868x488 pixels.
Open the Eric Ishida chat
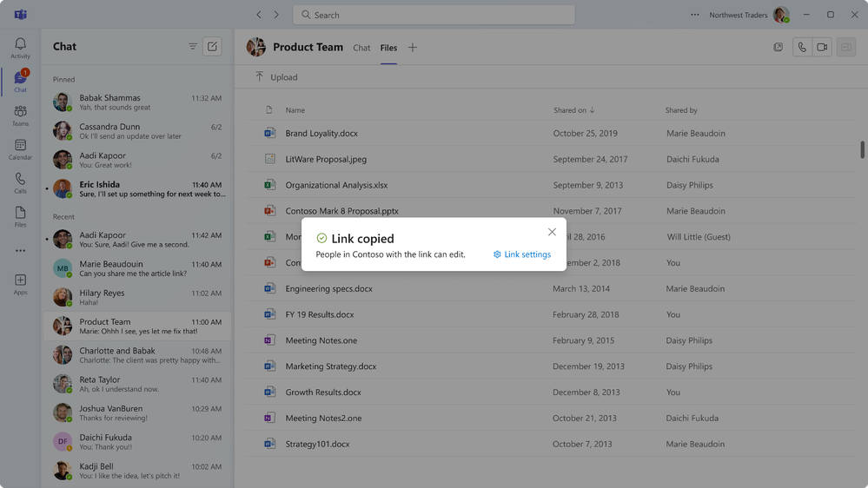click(137, 189)
